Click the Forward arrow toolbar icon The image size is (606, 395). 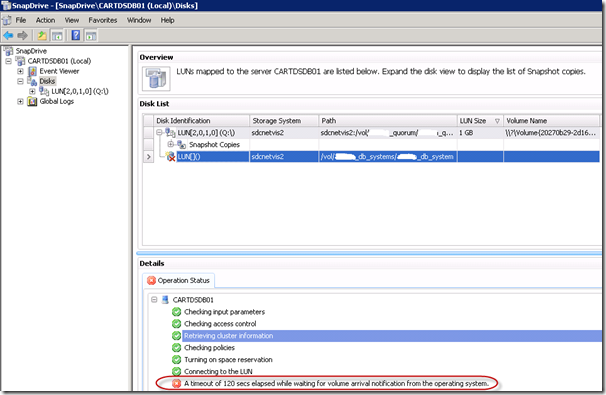(22, 36)
